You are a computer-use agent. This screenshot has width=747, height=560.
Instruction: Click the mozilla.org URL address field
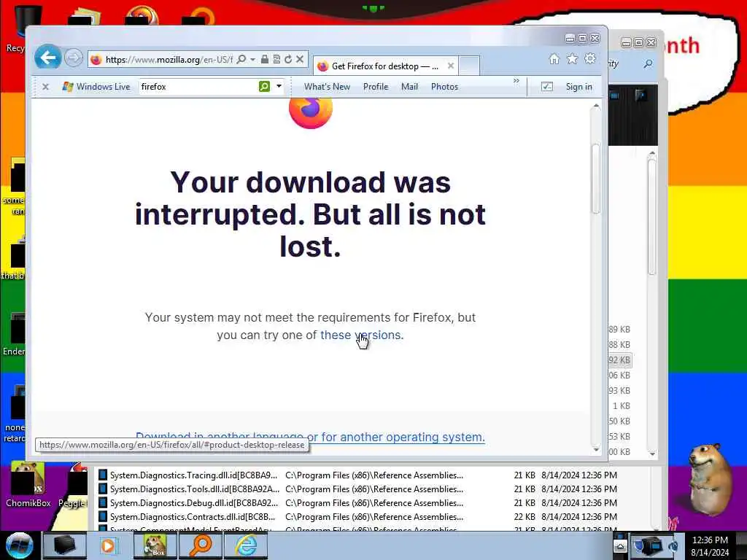click(169, 60)
